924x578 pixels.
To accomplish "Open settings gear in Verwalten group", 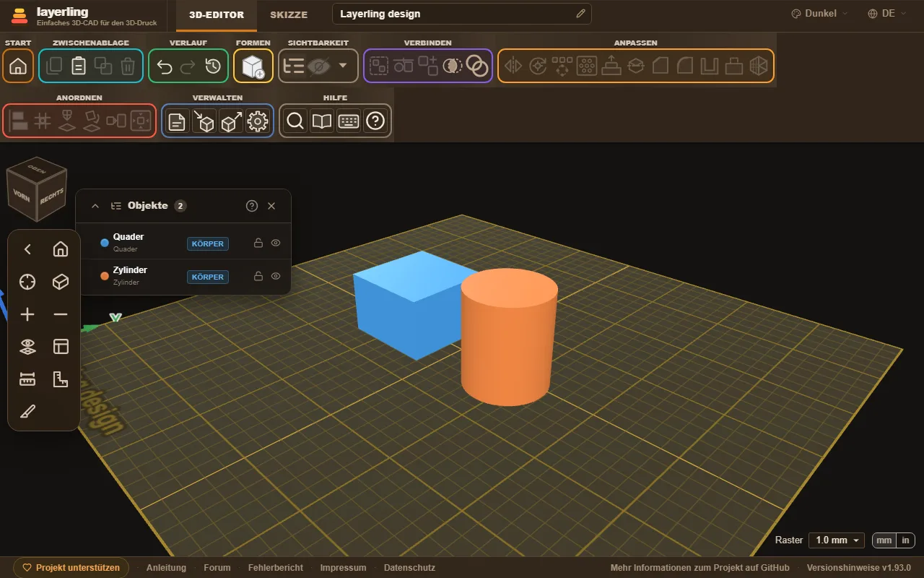I will pos(257,121).
